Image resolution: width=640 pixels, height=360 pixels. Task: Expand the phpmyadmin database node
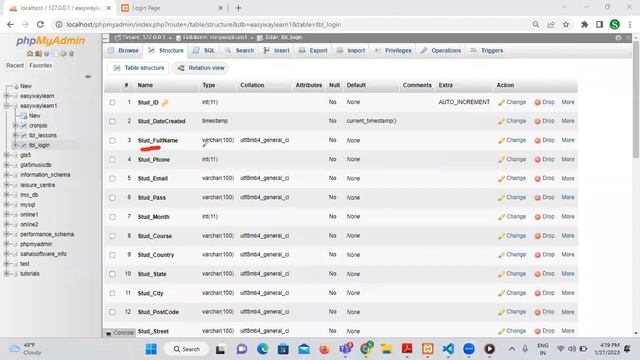click(7, 244)
